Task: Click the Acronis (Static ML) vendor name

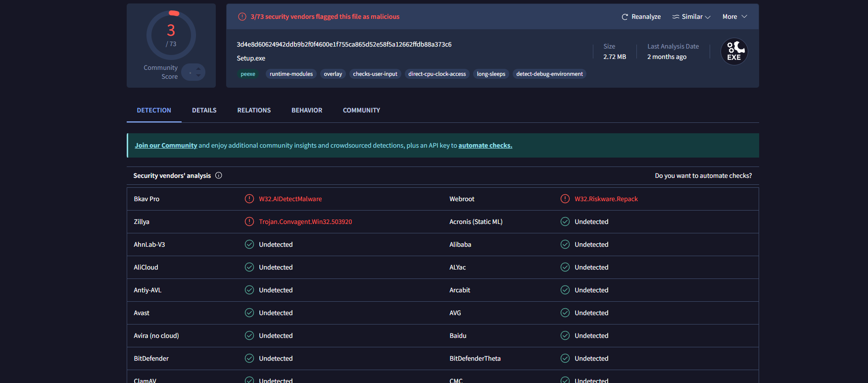Action: (x=476, y=222)
